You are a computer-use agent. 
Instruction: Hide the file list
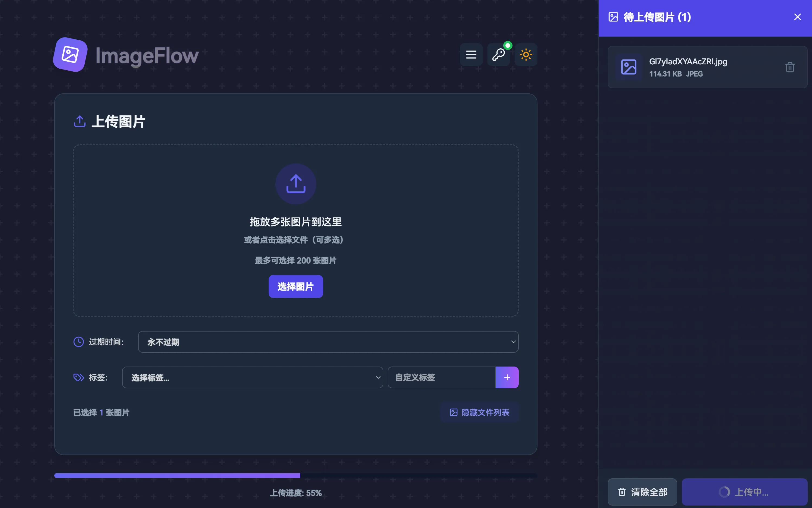479,412
